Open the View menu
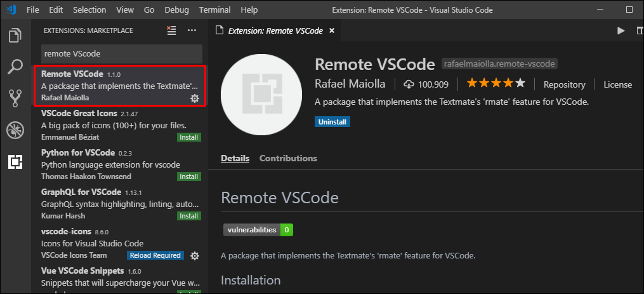The image size is (644, 294). [125, 10]
